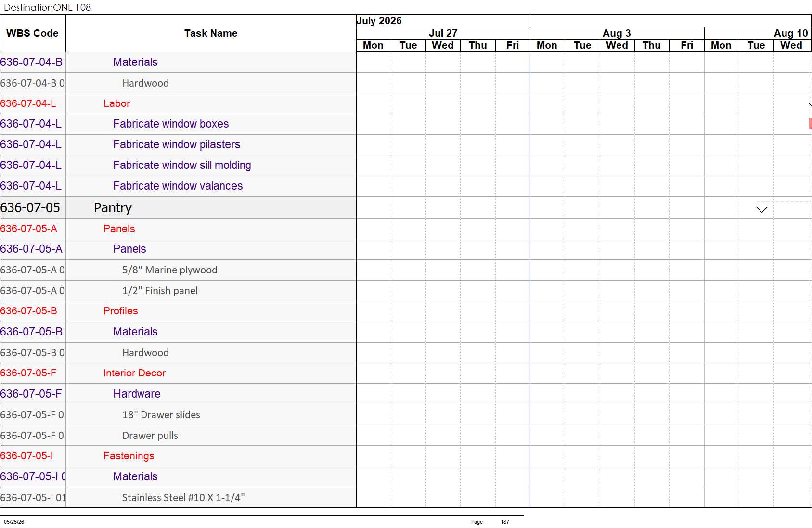Click the DestinationONE 108 project title

point(47,7)
